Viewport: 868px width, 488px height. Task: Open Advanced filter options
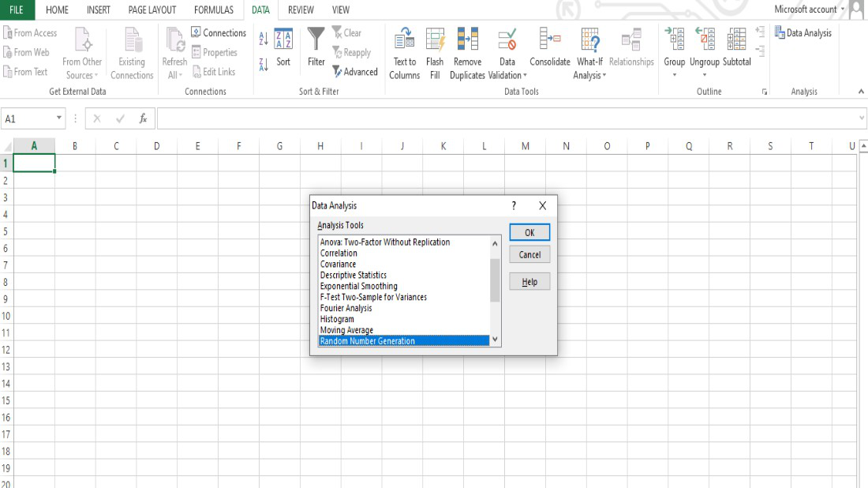pos(355,71)
